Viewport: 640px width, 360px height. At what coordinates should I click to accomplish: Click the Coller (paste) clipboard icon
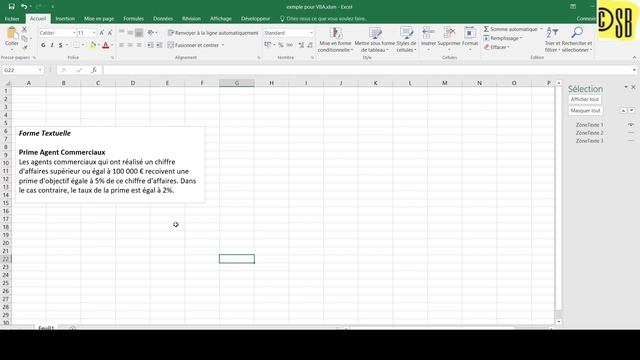pyautogui.click(x=12, y=33)
